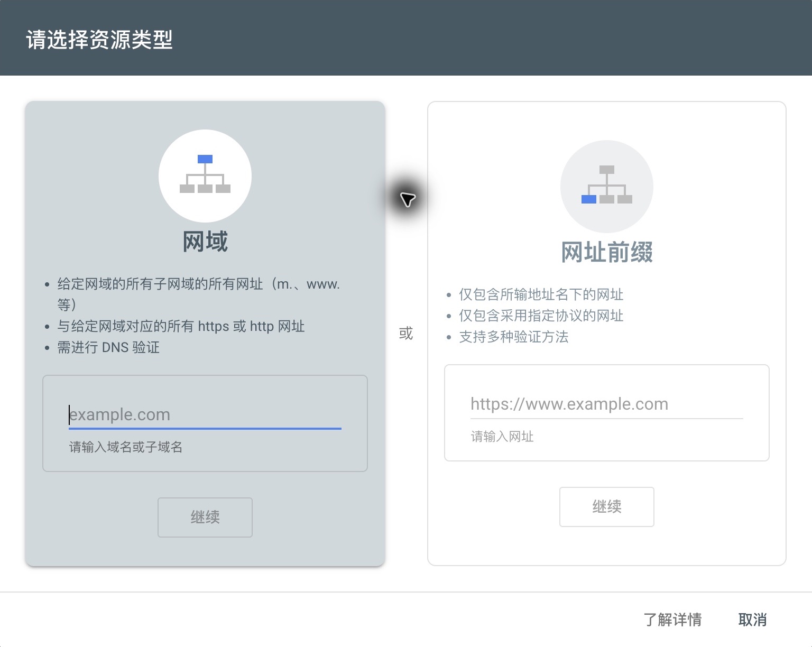Click 继续 button under the 网址前缀 panel
The image size is (812, 647).
coord(607,506)
